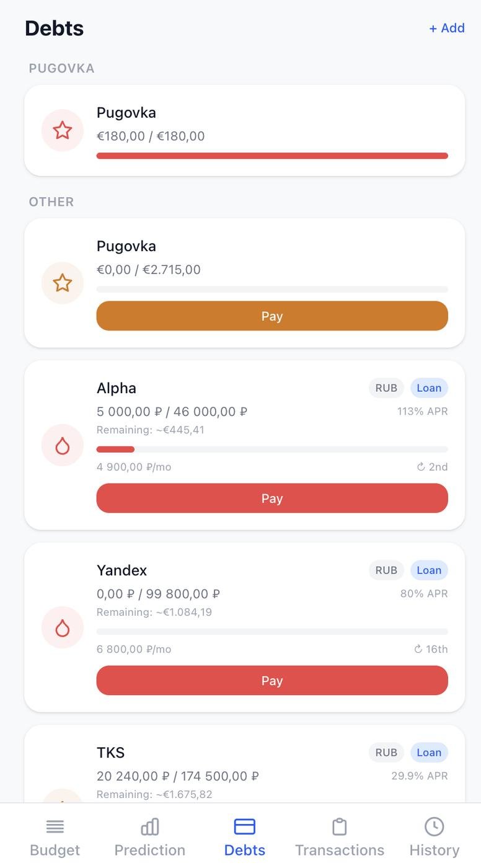Tap the Loan badge on the TKS card
Screen dimensions: 481x868
pos(429,753)
